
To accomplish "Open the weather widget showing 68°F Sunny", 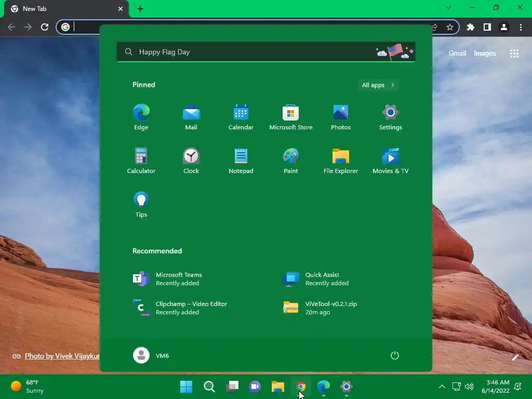I will pyautogui.click(x=28, y=387).
